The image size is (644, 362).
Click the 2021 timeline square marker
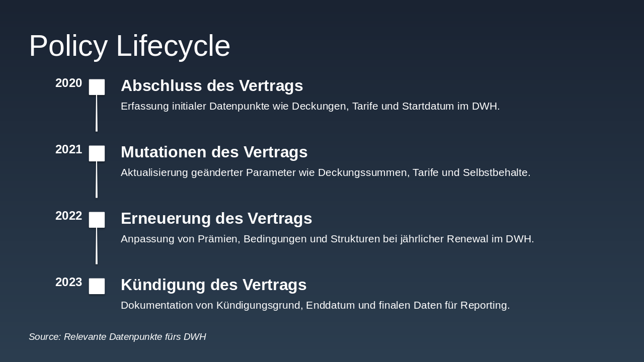tap(97, 153)
